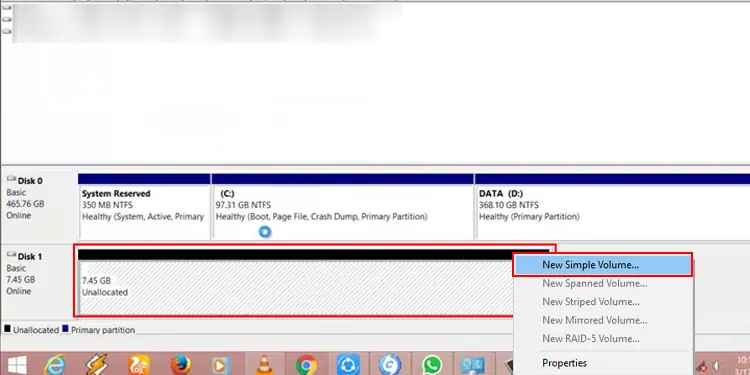Choose New Mirrored Volume... in context menu
This screenshot has width=750, height=375.
(x=603, y=320)
